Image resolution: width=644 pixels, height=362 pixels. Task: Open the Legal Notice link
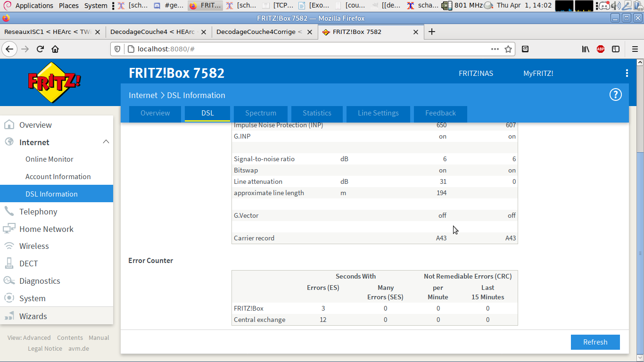[x=45, y=349]
